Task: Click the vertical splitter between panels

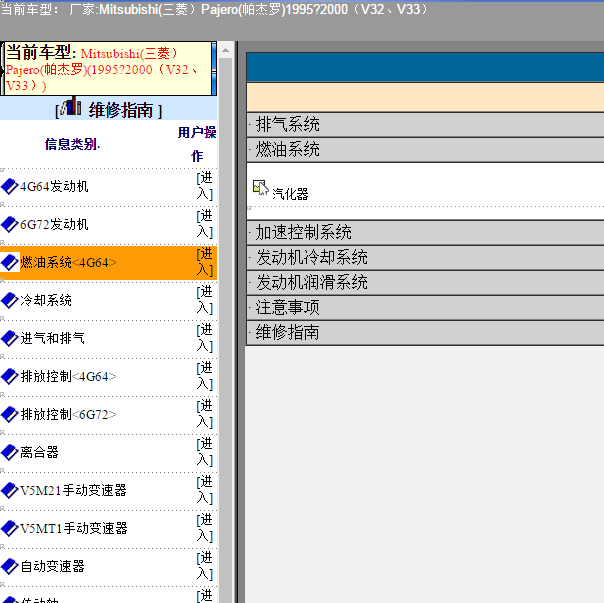Action: coord(237,322)
